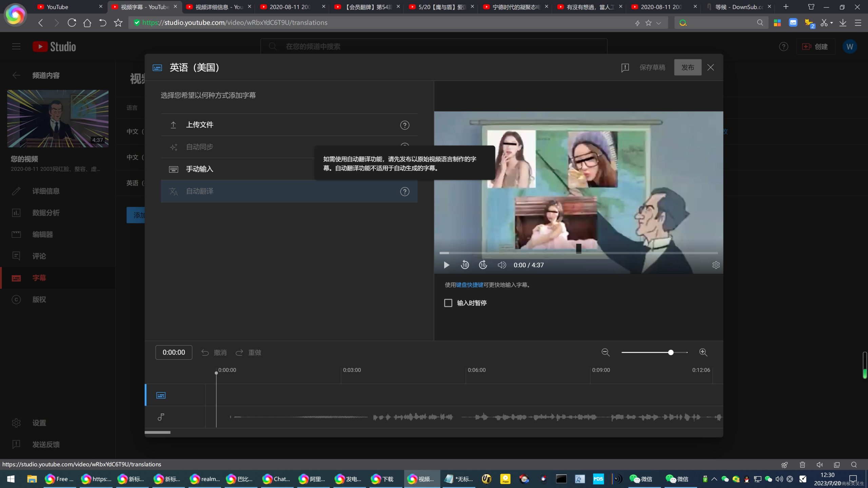Rewind the video 10 seconds
The height and width of the screenshot is (488, 868).
(465, 265)
